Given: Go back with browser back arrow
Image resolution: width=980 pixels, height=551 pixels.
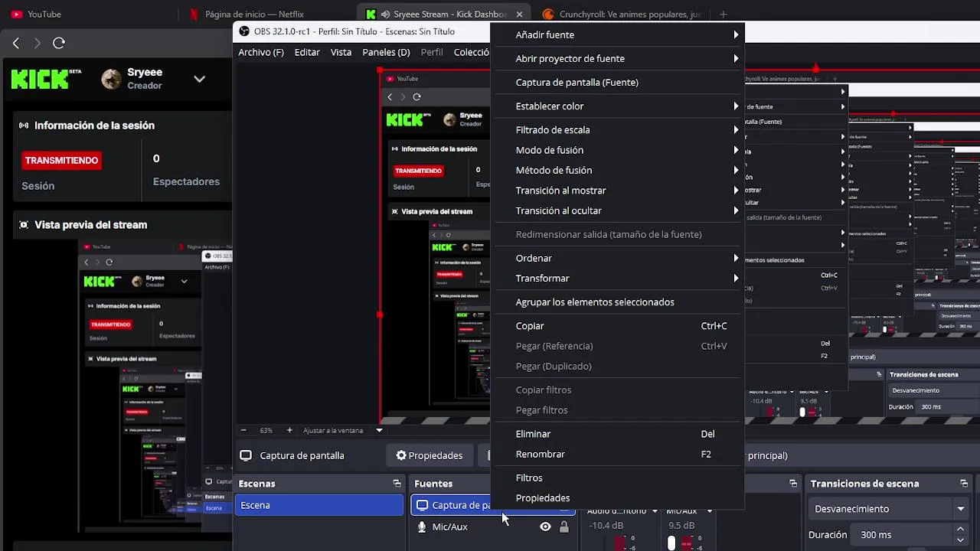Looking at the screenshot, I should (16, 43).
